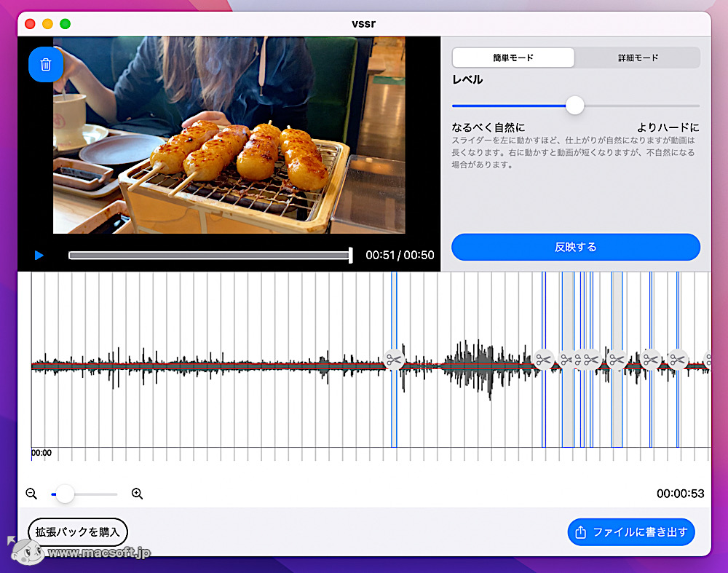The width and height of the screenshot is (728, 573).
Task: Click the vssr window title bar
Action: click(364, 23)
